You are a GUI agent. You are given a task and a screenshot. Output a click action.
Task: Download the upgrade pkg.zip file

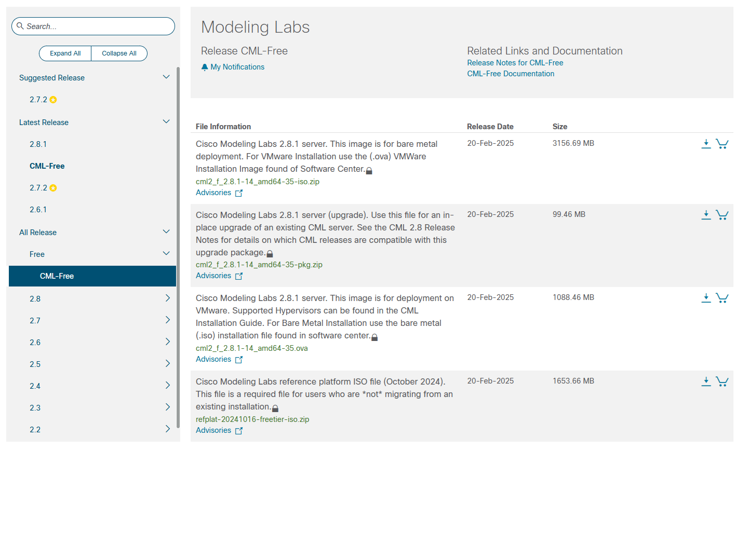[706, 215]
